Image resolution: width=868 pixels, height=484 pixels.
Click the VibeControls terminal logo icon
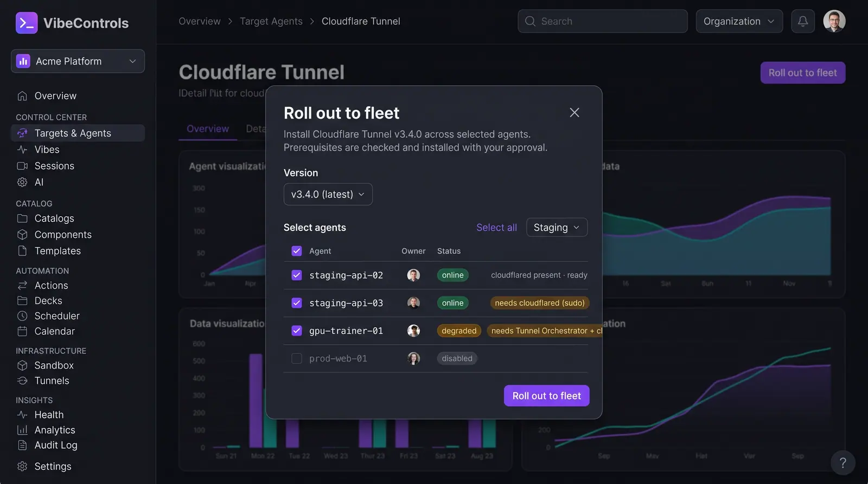click(27, 23)
